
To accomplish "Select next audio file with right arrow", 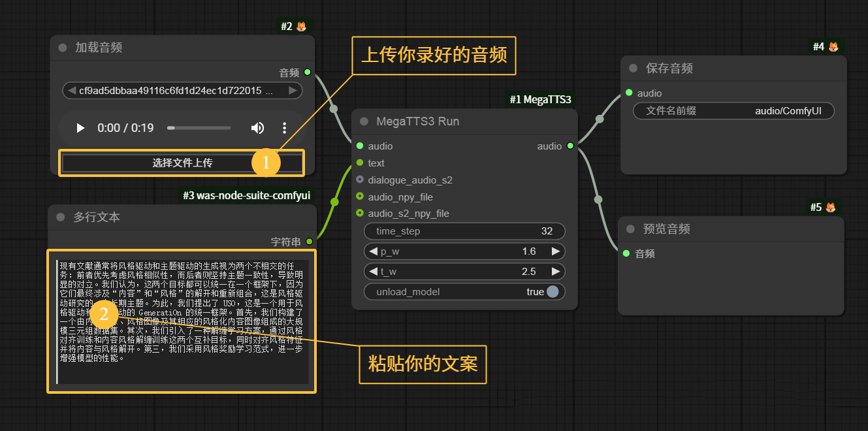I will click(293, 91).
